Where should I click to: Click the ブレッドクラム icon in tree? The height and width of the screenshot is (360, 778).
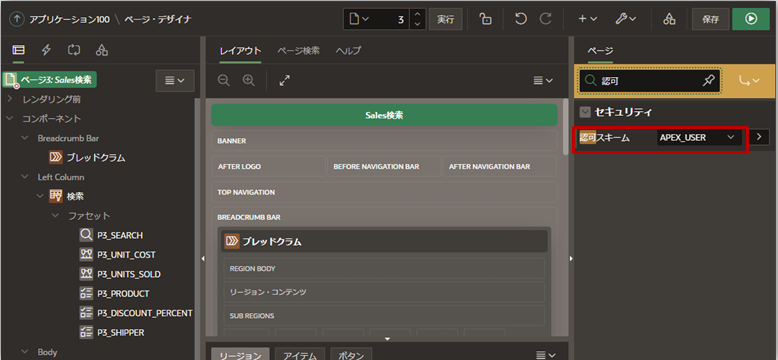(56, 158)
